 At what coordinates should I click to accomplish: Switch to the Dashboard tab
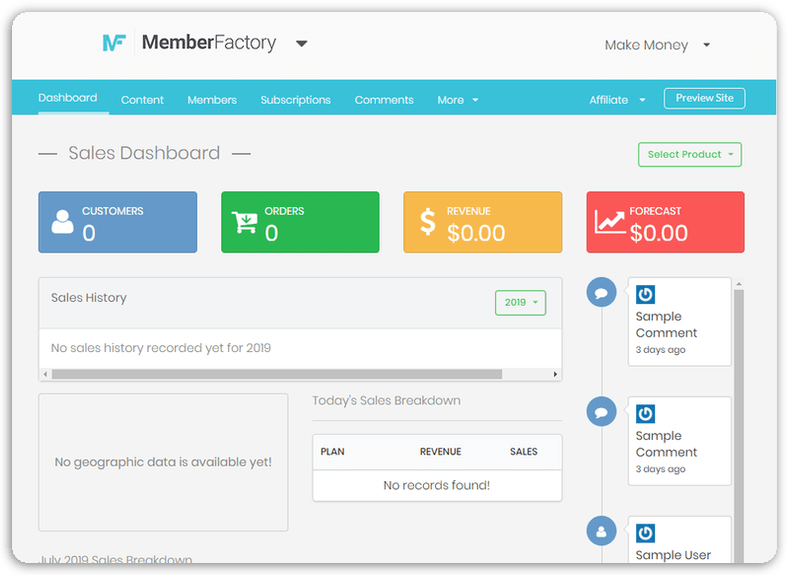68,98
